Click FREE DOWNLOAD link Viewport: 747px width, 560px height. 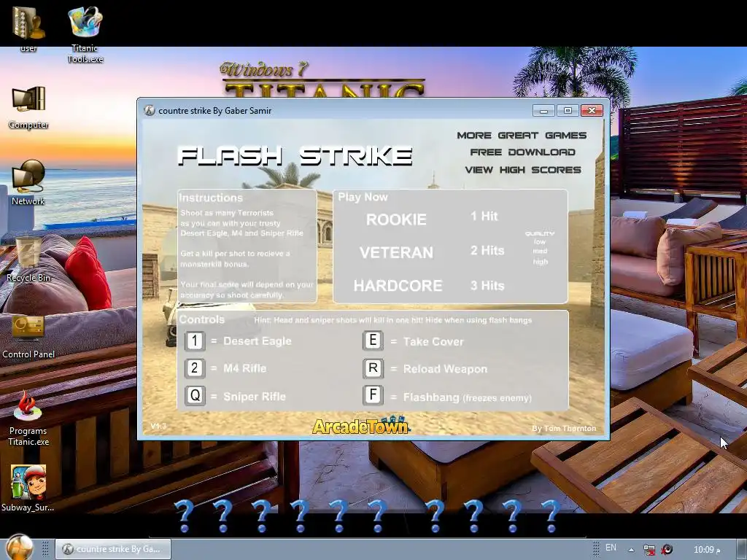(x=522, y=152)
